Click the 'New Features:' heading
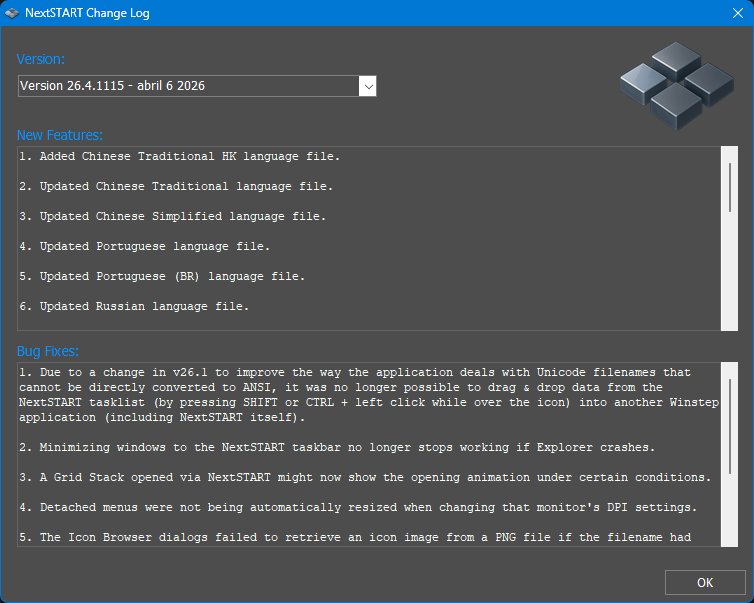 (x=60, y=135)
